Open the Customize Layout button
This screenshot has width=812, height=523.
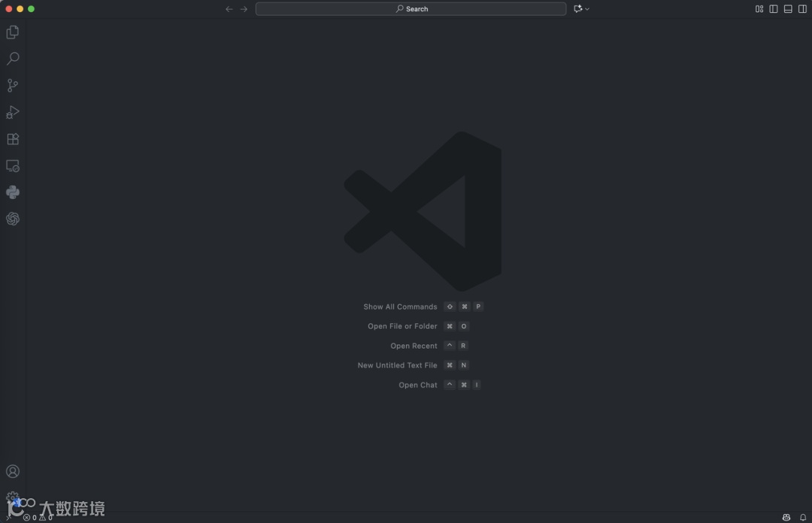coord(759,9)
